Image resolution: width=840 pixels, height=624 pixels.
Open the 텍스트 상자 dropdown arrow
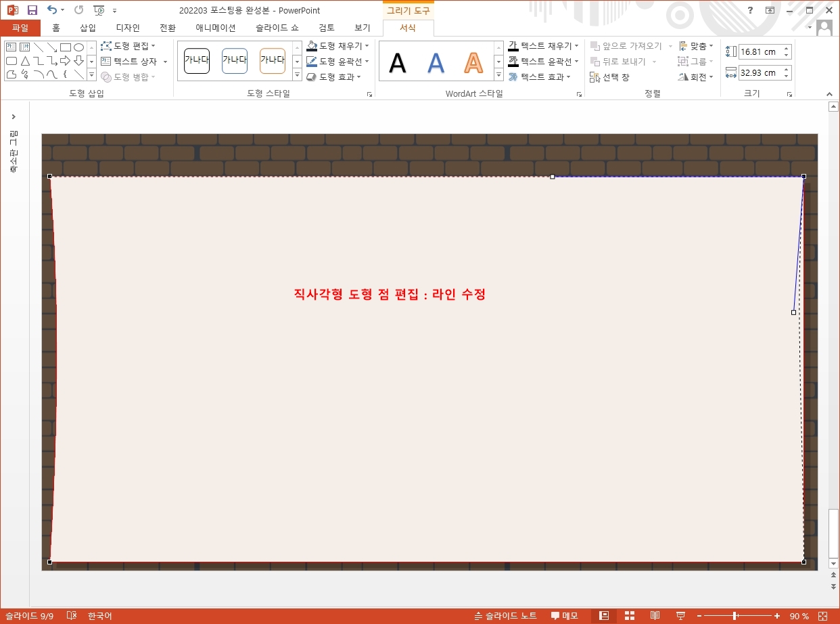click(x=165, y=62)
